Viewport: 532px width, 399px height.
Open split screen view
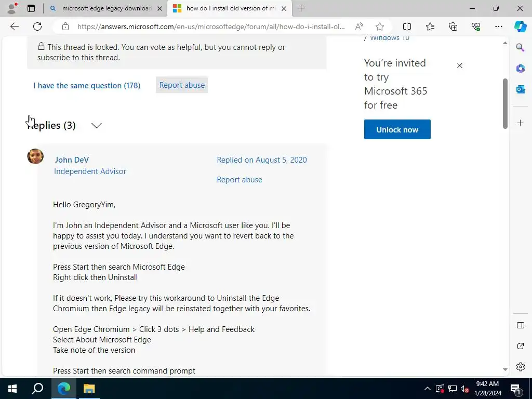coord(407,26)
